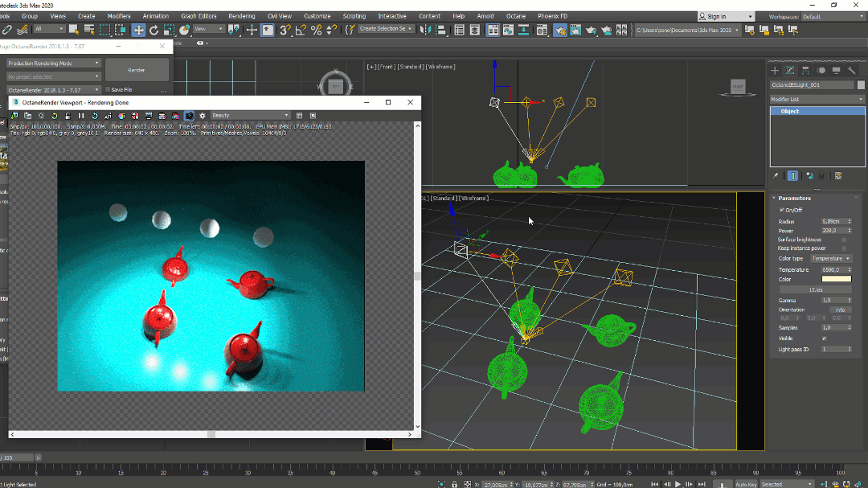Select Object in modifier stack

point(817,111)
